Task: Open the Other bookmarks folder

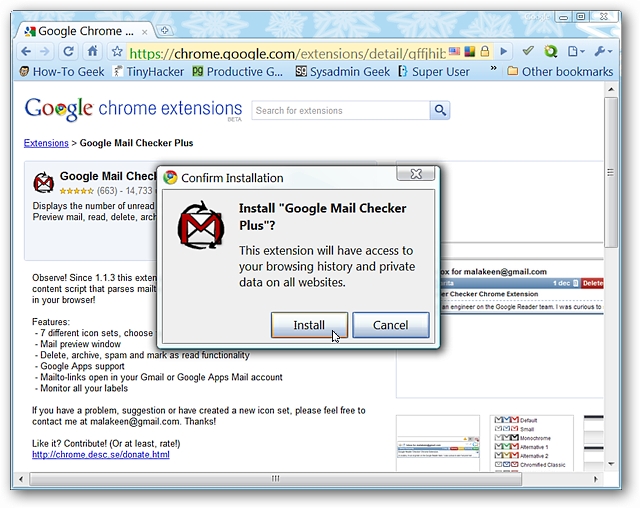Action: point(560,72)
